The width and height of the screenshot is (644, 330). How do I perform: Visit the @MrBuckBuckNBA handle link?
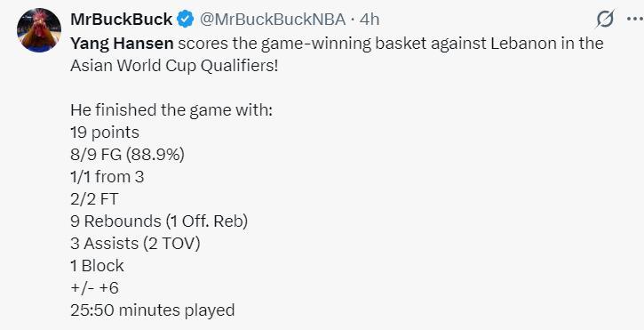[x=273, y=20]
